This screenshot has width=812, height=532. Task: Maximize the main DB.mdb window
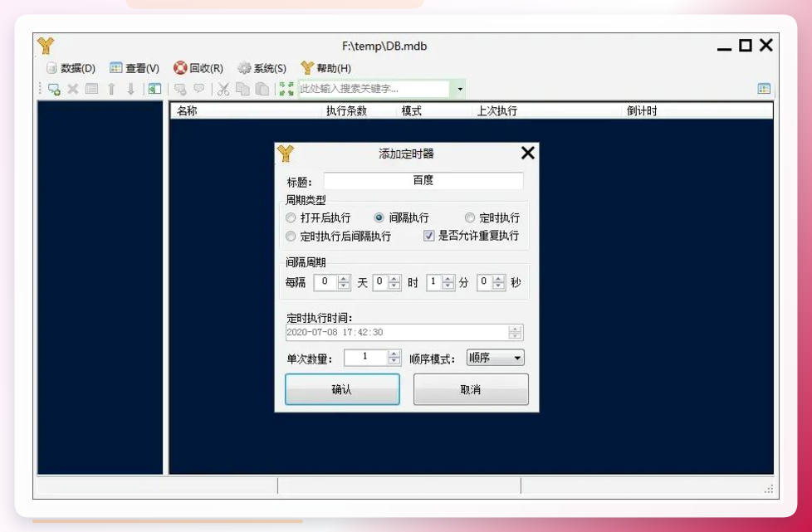[x=746, y=46]
